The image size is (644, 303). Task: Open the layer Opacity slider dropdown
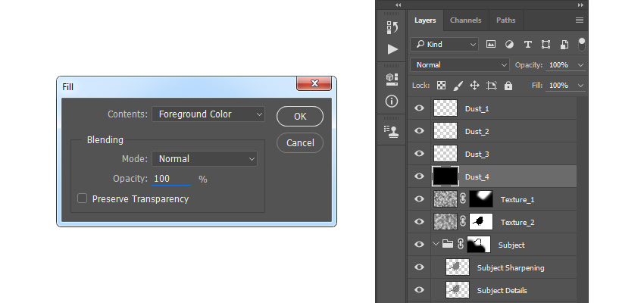580,65
